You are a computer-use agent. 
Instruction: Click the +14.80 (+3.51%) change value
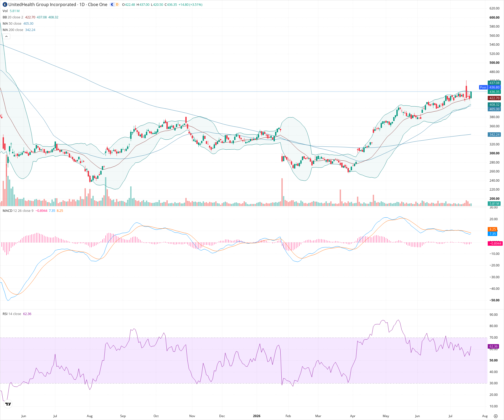click(191, 4)
